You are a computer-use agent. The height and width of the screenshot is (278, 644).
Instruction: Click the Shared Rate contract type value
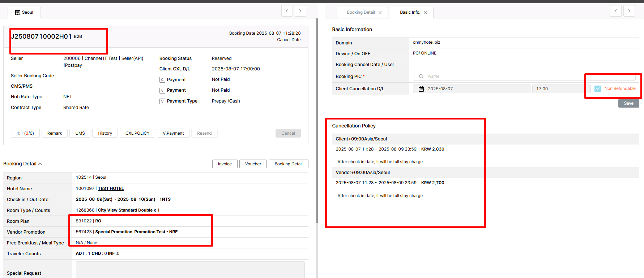[76, 108]
